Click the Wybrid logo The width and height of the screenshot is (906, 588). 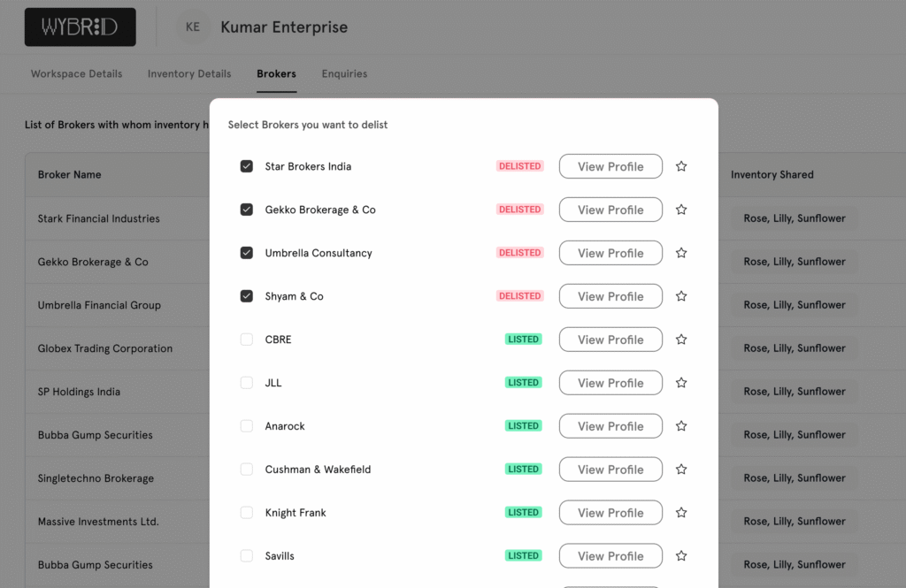click(x=81, y=27)
